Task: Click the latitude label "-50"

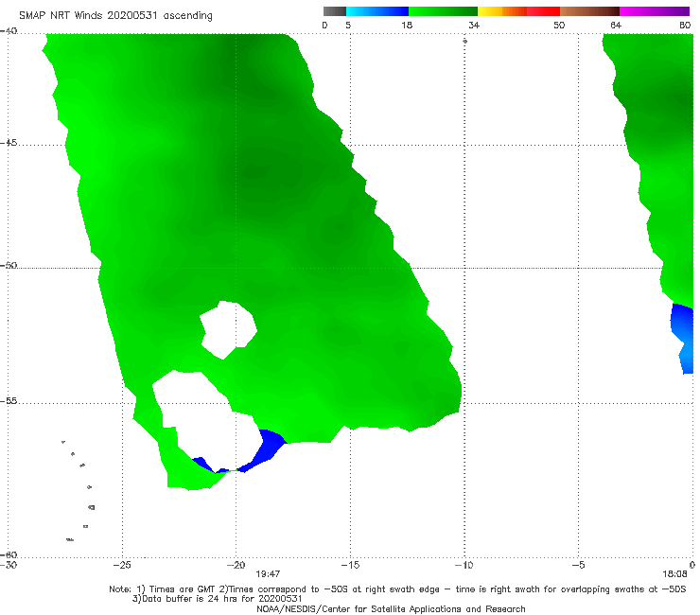Action: pyautogui.click(x=9, y=265)
